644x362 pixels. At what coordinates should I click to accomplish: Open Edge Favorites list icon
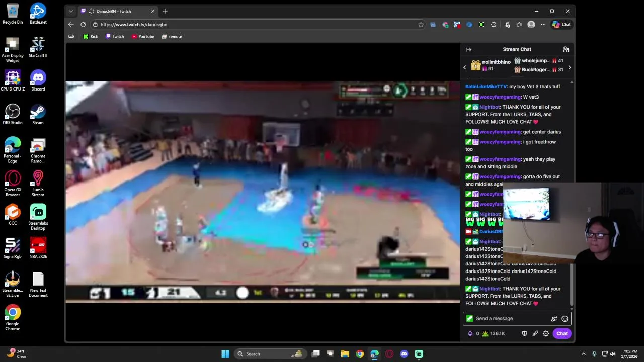click(x=519, y=24)
